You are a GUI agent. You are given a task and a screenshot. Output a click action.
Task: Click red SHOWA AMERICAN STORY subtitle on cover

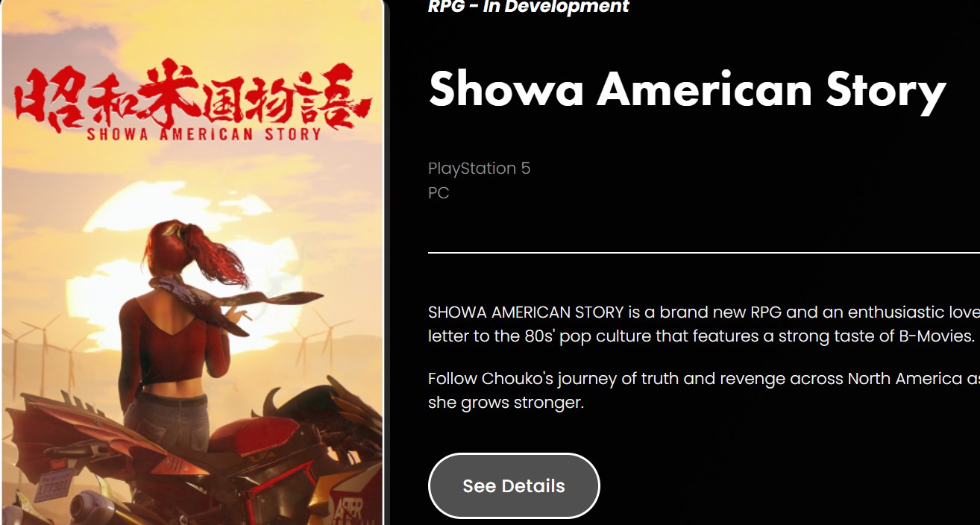click(x=204, y=135)
